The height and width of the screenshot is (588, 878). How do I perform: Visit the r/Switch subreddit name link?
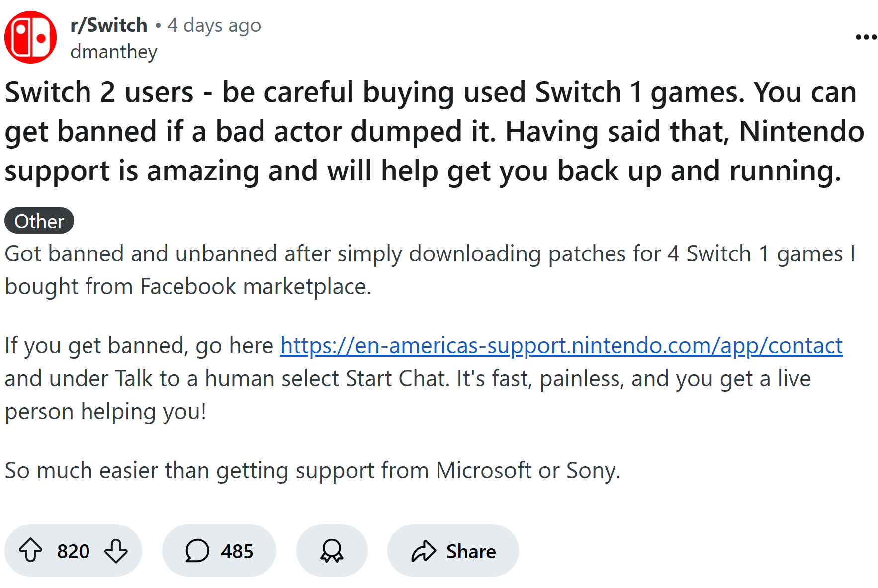(x=109, y=25)
